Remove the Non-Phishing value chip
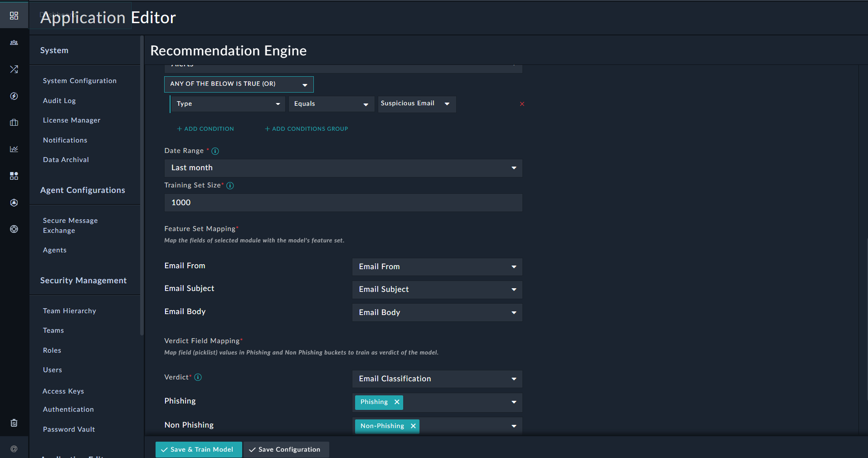This screenshot has width=868, height=458. 413,426
